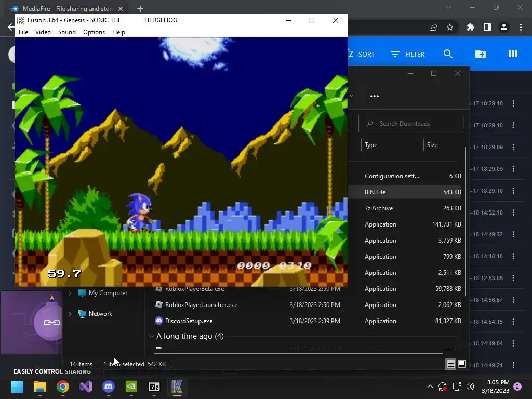Open Chrome profile avatar icon
The width and height of the screenshot is (532, 399).
pos(504,27)
